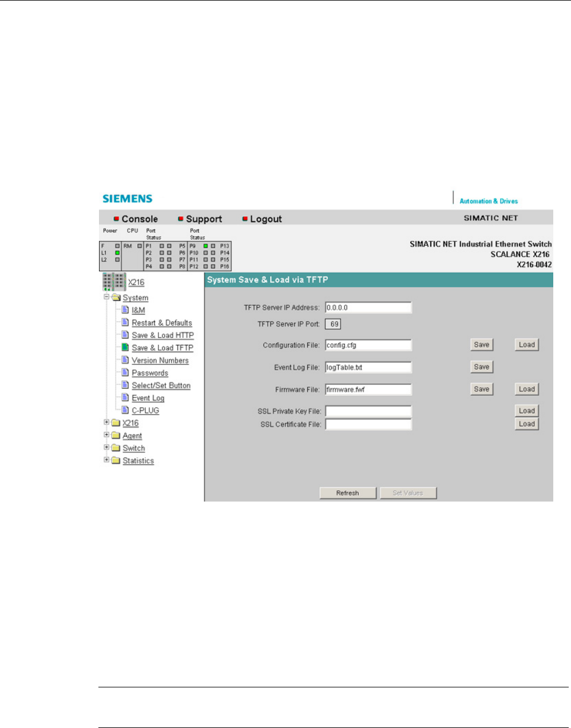Open Version Numbers page
Viewport: 571px width, 728px height.
click(x=160, y=360)
